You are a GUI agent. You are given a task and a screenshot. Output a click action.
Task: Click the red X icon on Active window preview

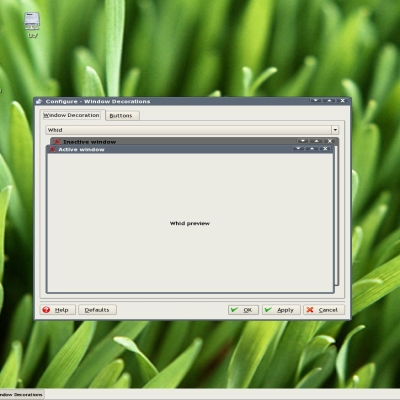[x=53, y=149]
